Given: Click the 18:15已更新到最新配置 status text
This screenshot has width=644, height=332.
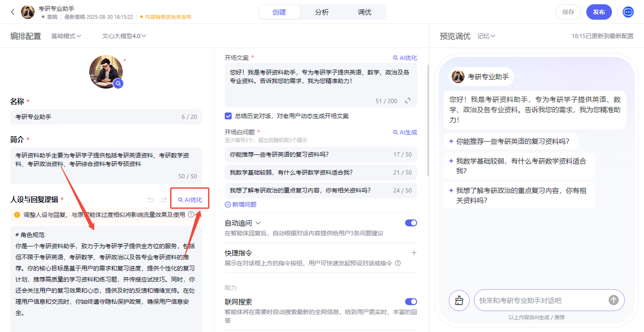Looking at the screenshot, I should (602, 36).
